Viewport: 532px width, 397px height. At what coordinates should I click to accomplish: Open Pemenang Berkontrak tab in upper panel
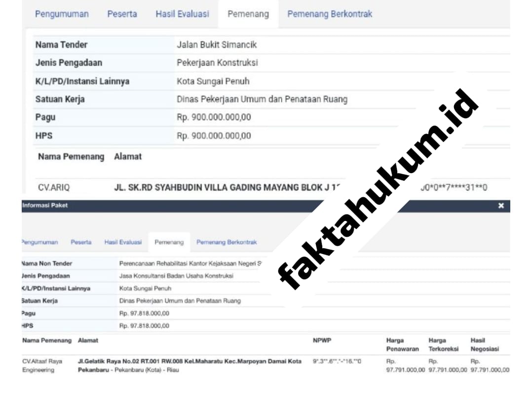click(x=330, y=14)
